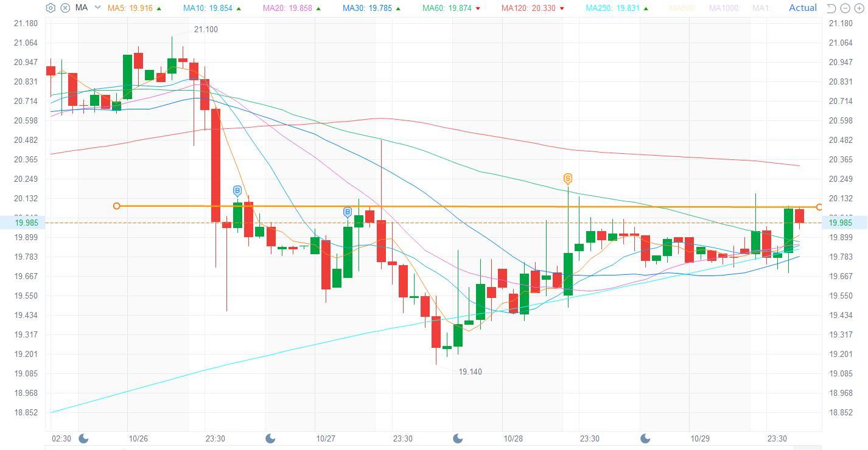Zoom out the chart with the minus icon
Viewport: 868px width, 450px height.
point(845,9)
